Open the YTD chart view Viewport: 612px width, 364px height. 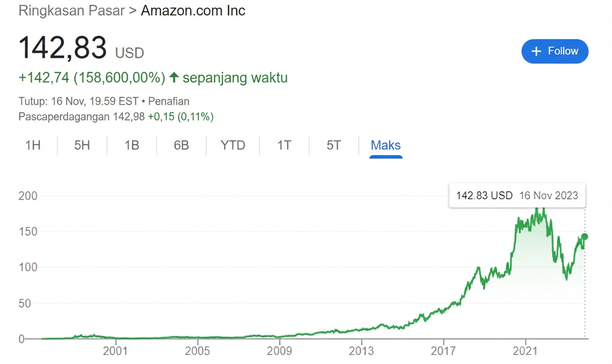[x=233, y=145]
